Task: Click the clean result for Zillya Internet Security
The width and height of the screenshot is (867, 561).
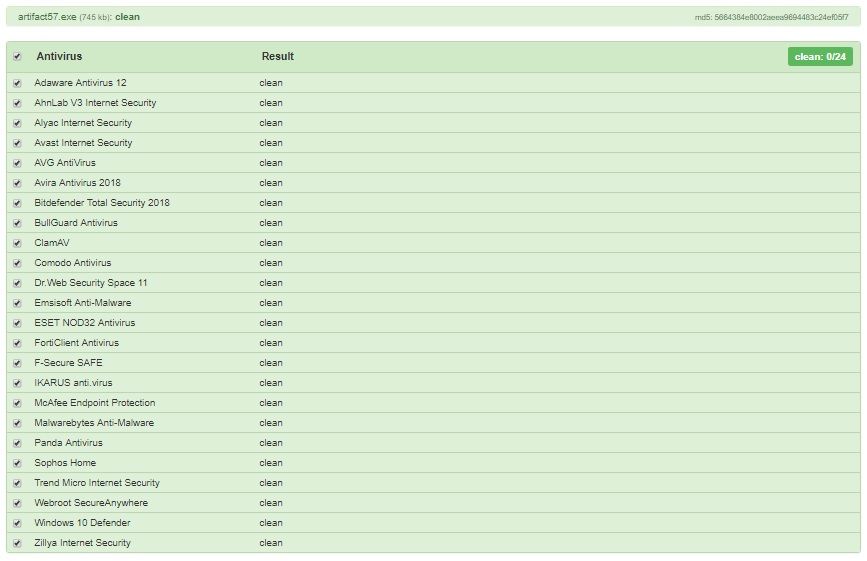Action: click(271, 543)
